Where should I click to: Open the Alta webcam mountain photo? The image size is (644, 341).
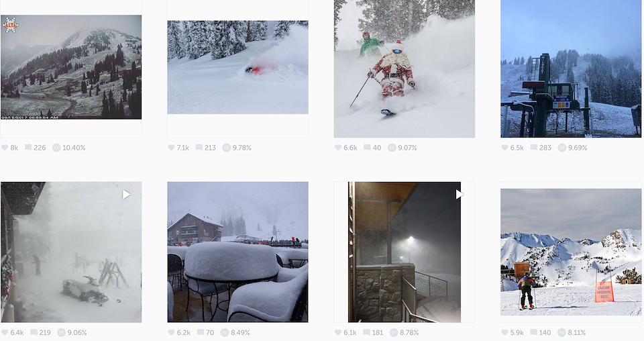click(71, 67)
